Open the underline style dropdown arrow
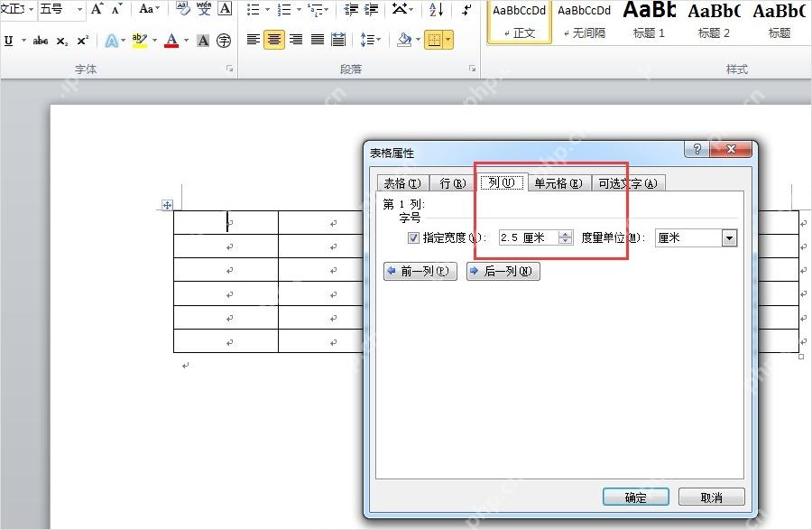The image size is (812, 530). (x=23, y=41)
